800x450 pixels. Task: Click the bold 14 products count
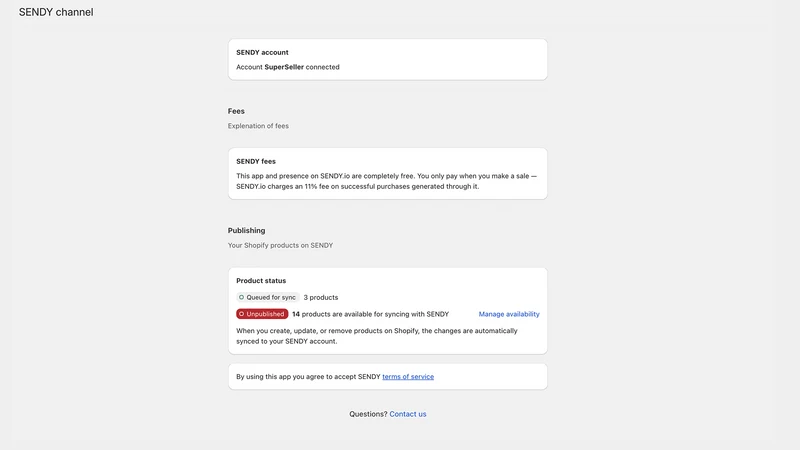(296, 314)
